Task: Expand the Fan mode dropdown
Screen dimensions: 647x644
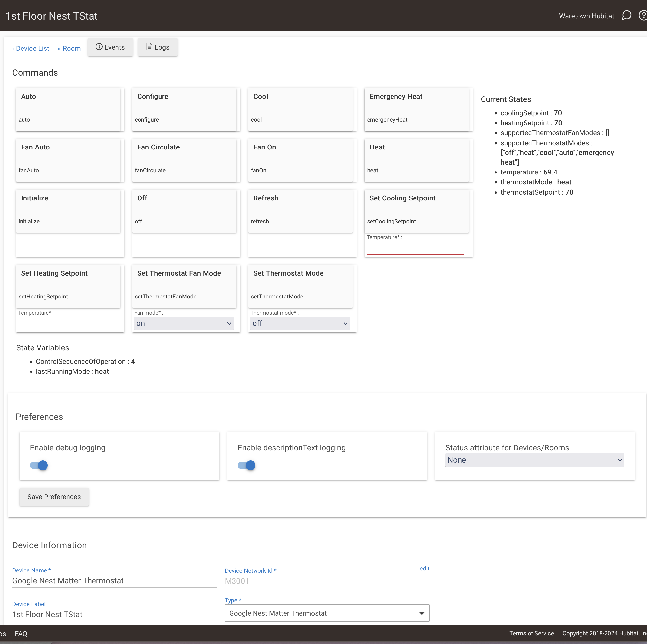Action: point(184,323)
